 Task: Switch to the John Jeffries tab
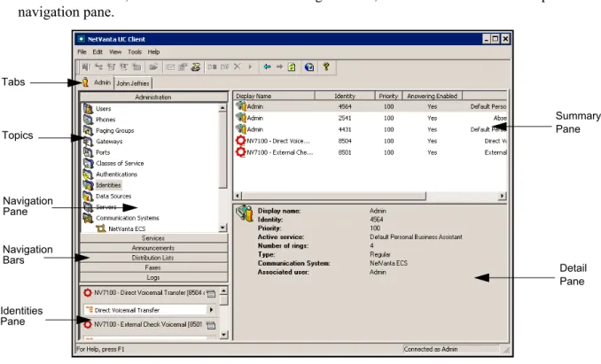(133, 83)
